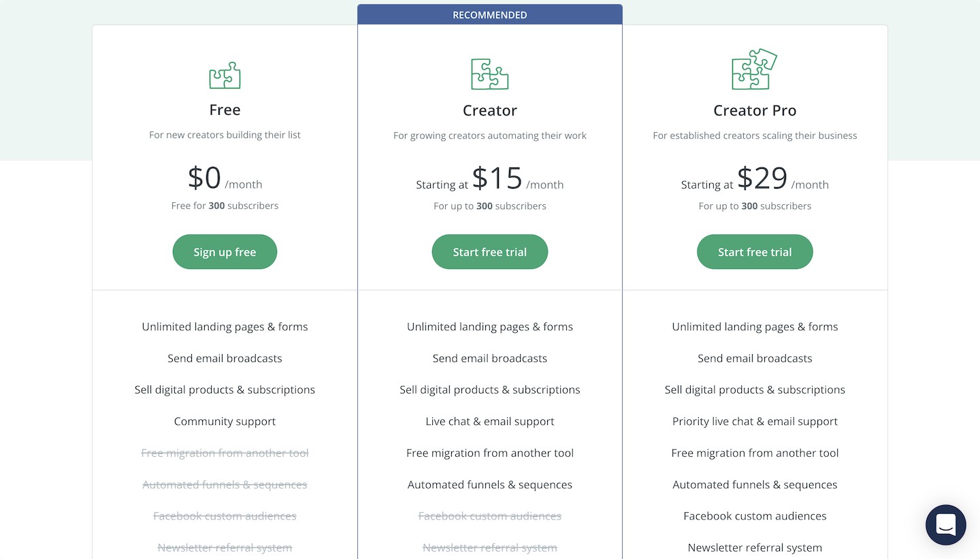Click the Sign up free button
Image resolution: width=980 pixels, height=559 pixels.
click(225, 252)
